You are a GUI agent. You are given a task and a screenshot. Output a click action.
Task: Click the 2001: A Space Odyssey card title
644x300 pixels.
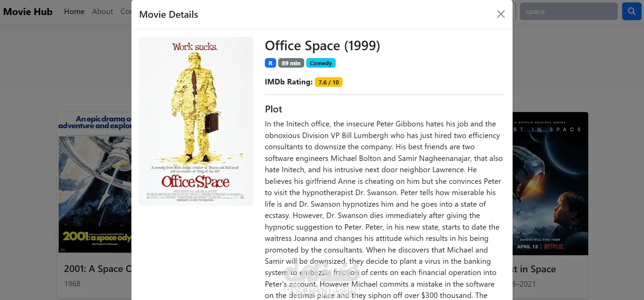98,269
